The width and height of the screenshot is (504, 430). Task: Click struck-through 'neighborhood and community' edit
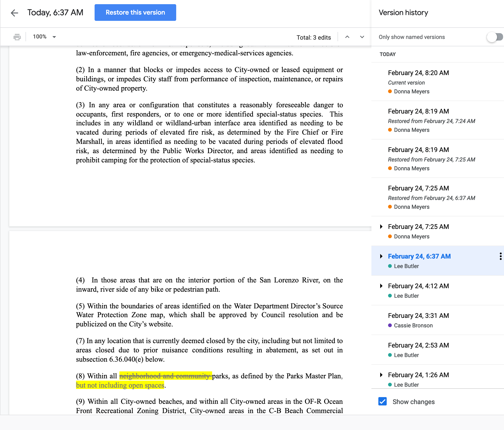(165, 376)
